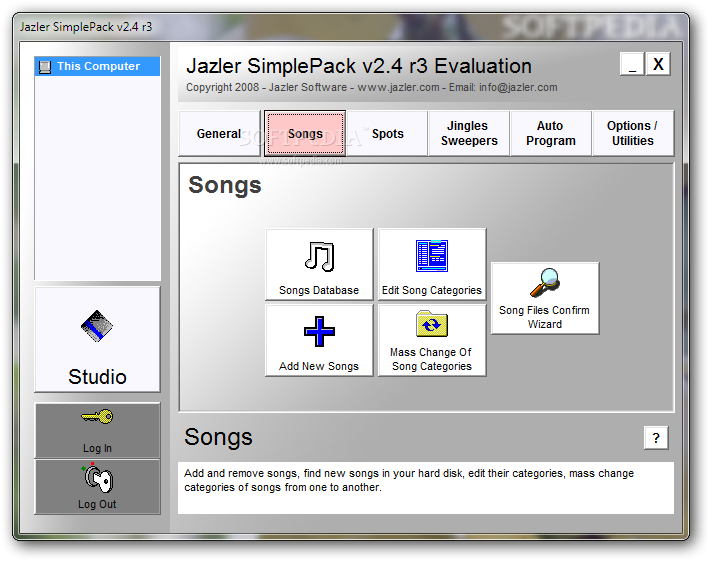Click the Song Files Confirm Wizard label
710x561 pixels.
click(x=545, y=317)
